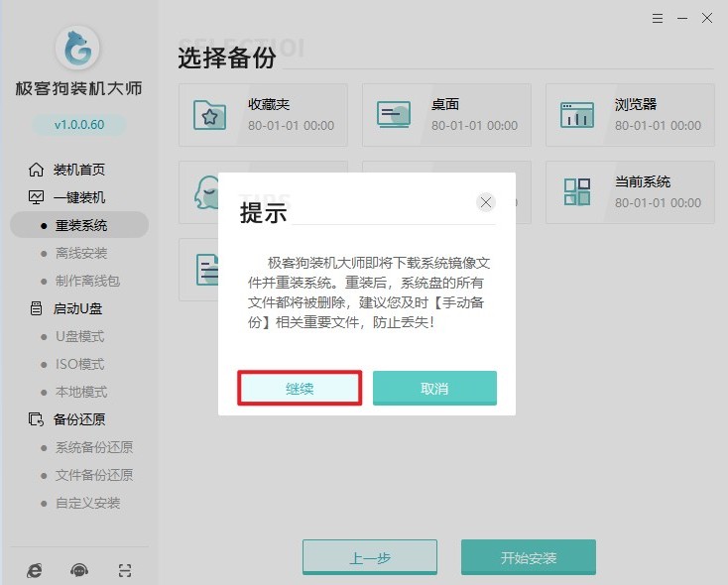The width and height of the screenshot is (728, 585).
Task: Click the IE browser icon at bottom left
Action: [34, 570]
